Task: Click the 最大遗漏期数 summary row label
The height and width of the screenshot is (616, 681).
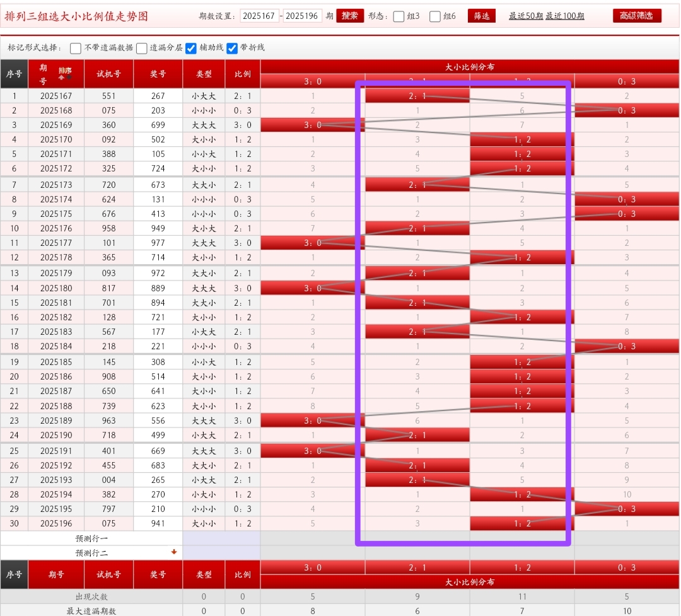Action: point(91,611)
